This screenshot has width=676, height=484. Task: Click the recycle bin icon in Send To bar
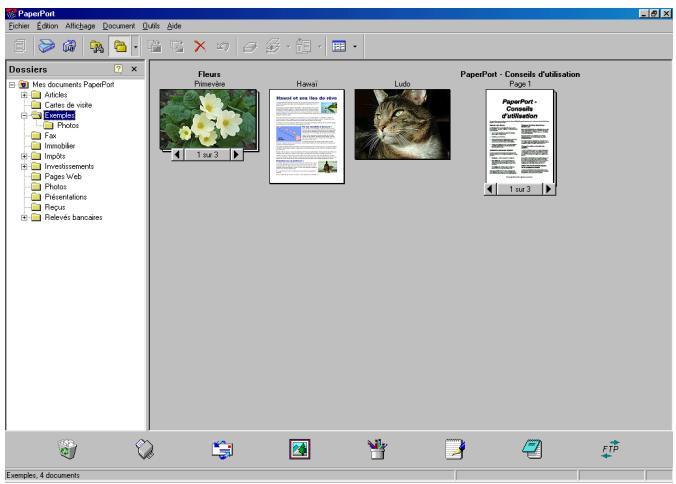coord(67,449)
